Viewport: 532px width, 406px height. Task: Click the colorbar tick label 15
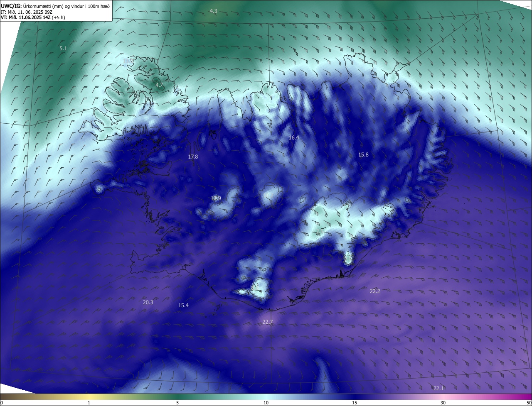(x=355, y=403)
